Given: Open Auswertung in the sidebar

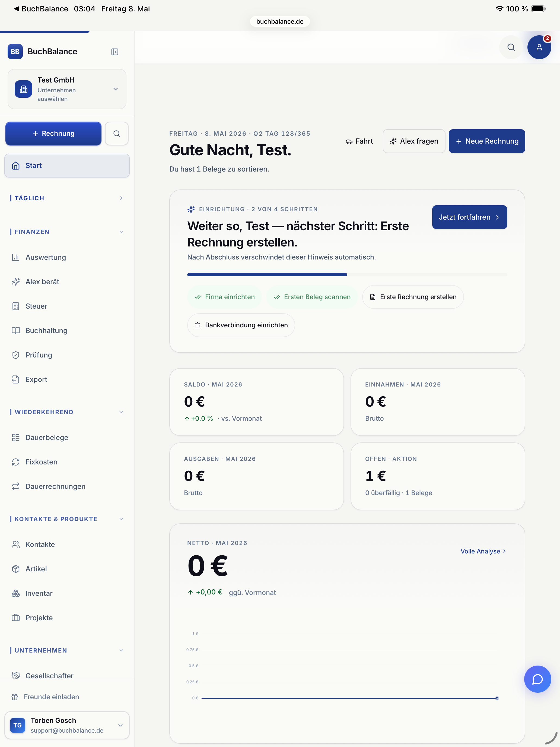Looking at the screenshot, I should coord(67,257).
